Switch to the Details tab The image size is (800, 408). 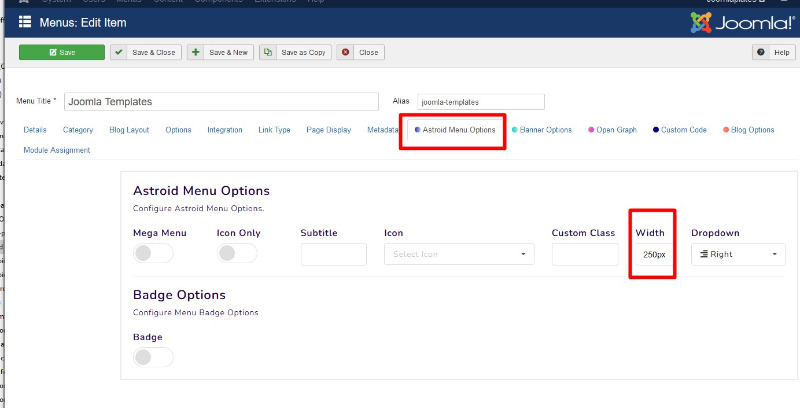pos(35,130)
